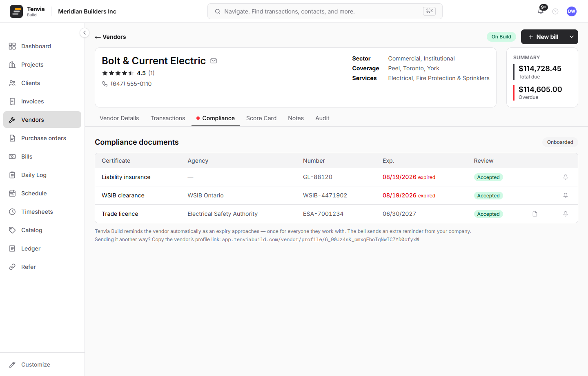The height and width of the screenshot is (376, 588).
Task: Click the phone icon next to number
Action: 105,84
